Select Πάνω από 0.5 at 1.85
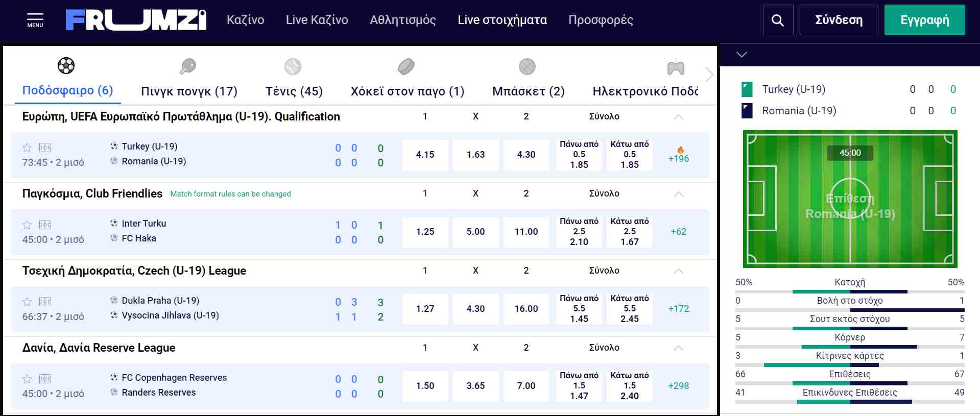 click(579, 155)
